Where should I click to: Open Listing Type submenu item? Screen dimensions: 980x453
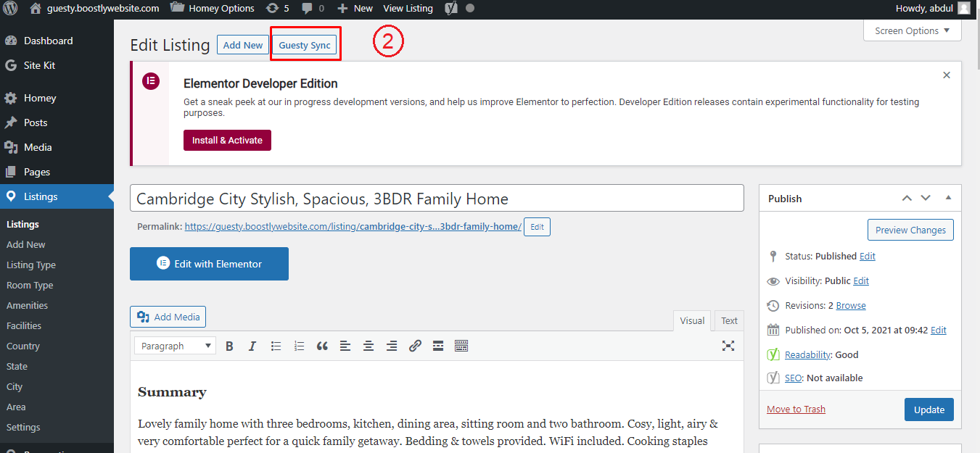point(31,265)
